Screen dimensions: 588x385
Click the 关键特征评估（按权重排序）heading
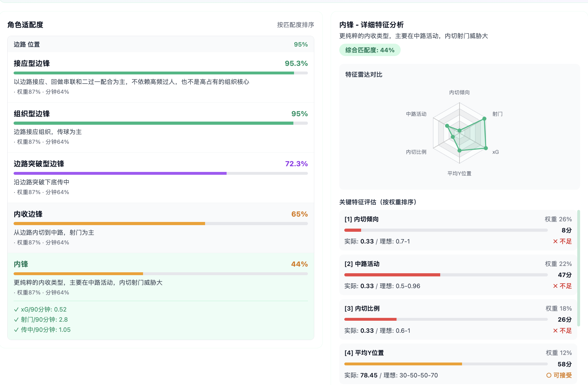(x=378, y=202)
